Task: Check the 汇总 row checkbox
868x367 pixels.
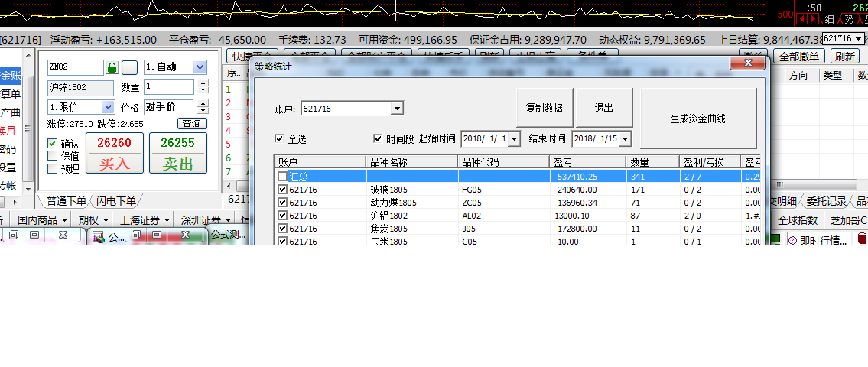Action: [282, 177]
